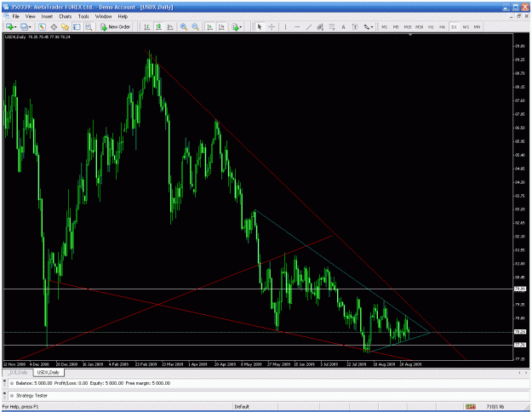This screenshot has width=532, height=412.
Task: Switch to bar chart display
Action: [x=147, y=26]
